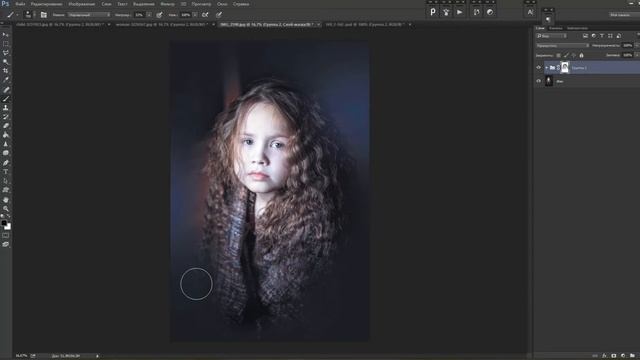Select the Eyedropper tool

pos(6,80)
